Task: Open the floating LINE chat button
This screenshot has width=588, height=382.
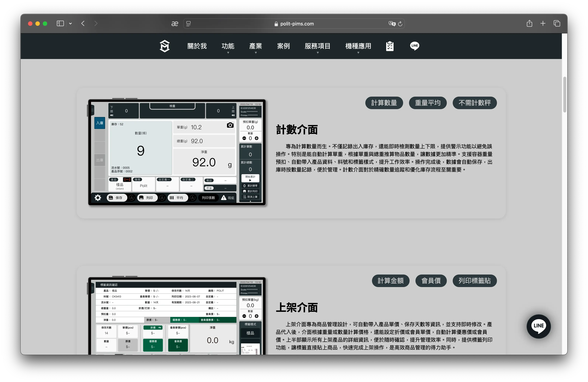Action: pos(538,326)
